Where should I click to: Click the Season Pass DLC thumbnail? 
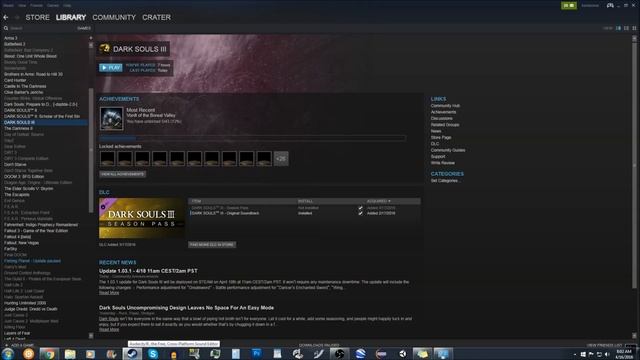coord(142,218)
